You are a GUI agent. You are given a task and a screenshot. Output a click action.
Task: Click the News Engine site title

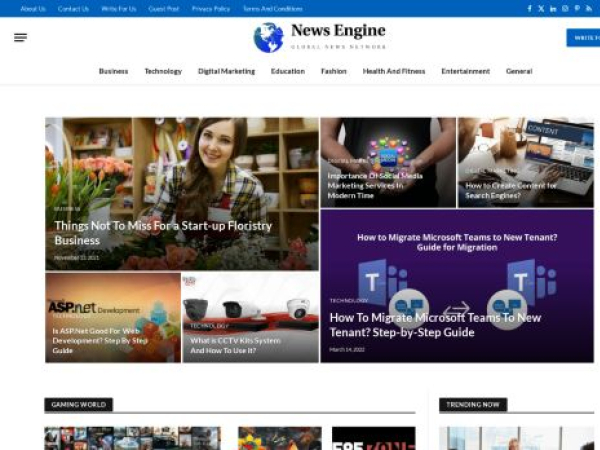pyautogui.click(x=338, y=31)
